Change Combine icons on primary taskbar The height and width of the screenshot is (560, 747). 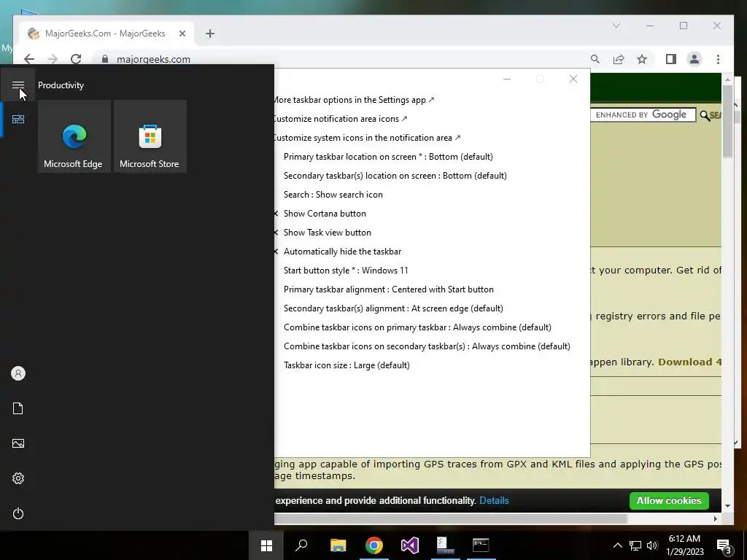click(x=417, y=327)
